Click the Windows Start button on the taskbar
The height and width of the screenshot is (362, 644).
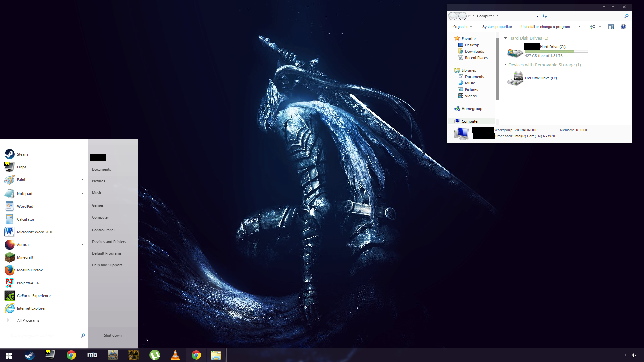tap(9, 355)
